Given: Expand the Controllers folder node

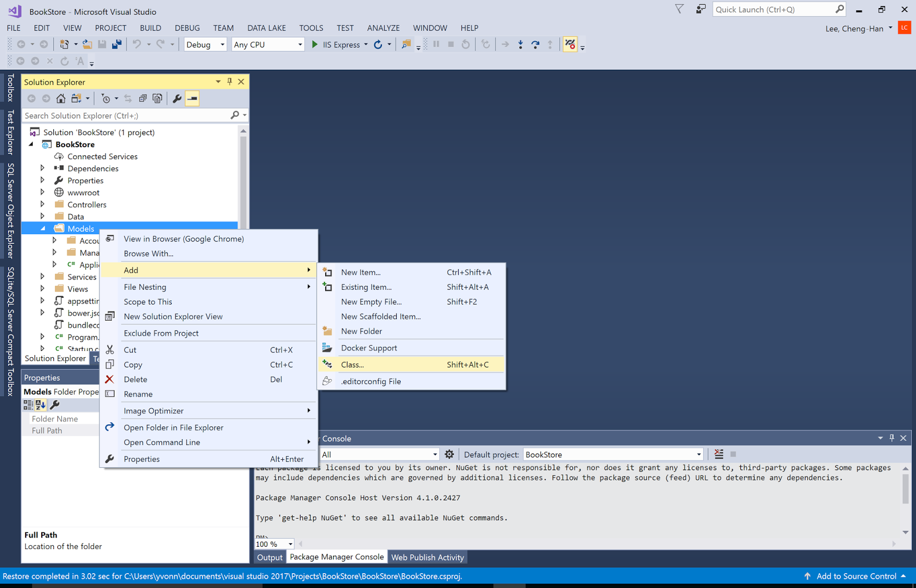Looking at the screenshot, I should point(42,204).
